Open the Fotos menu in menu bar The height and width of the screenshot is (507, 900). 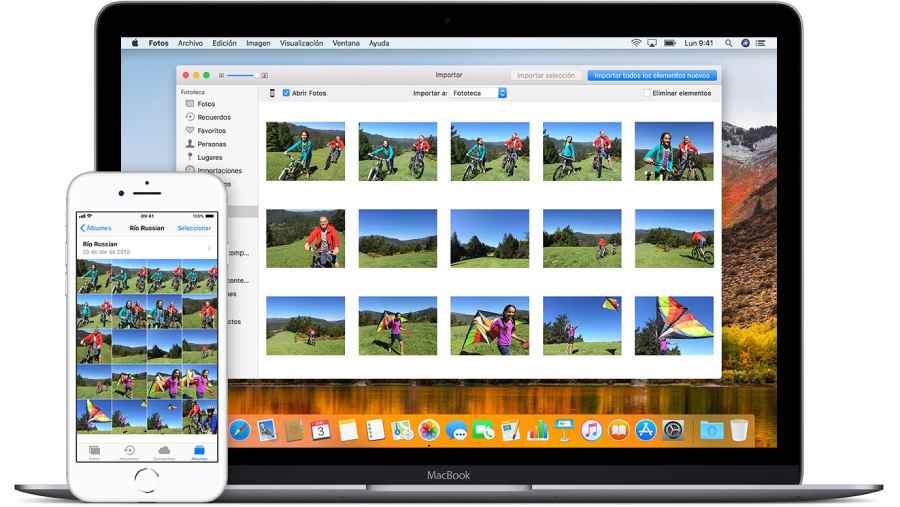(158, 43)
